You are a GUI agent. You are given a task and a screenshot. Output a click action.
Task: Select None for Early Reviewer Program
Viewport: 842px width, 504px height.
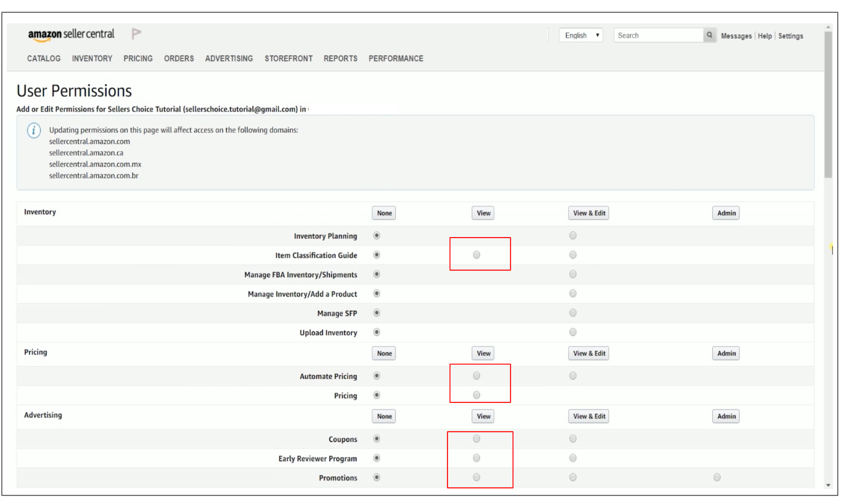click(377, 458)
